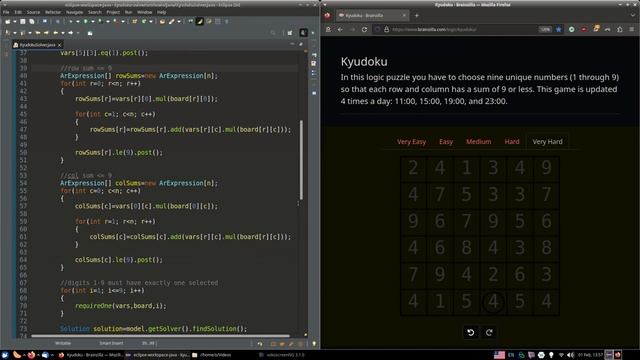Redo the move in Kyudoku

489,332
